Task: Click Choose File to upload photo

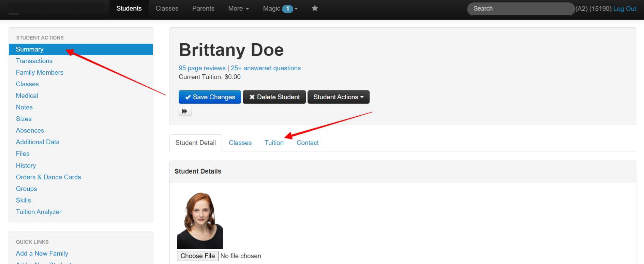Action: tap(197, 256)
